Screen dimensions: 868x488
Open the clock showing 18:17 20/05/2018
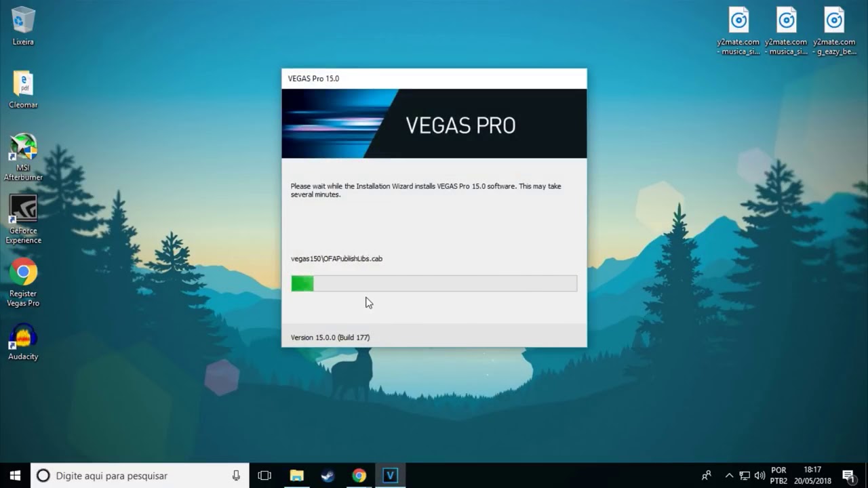click(x=812, y=476)
